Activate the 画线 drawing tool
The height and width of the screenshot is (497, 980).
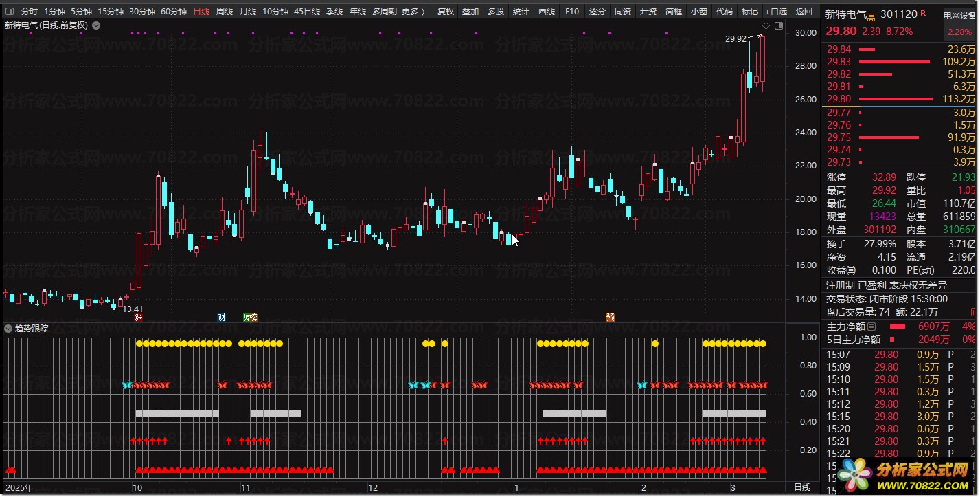[x=547, y=12]
